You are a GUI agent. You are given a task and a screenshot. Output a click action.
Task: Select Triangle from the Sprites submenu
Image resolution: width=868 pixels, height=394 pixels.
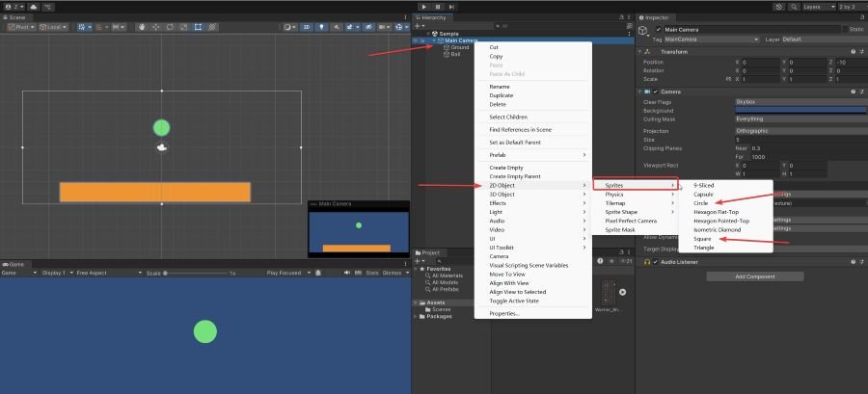pos(725,248)
